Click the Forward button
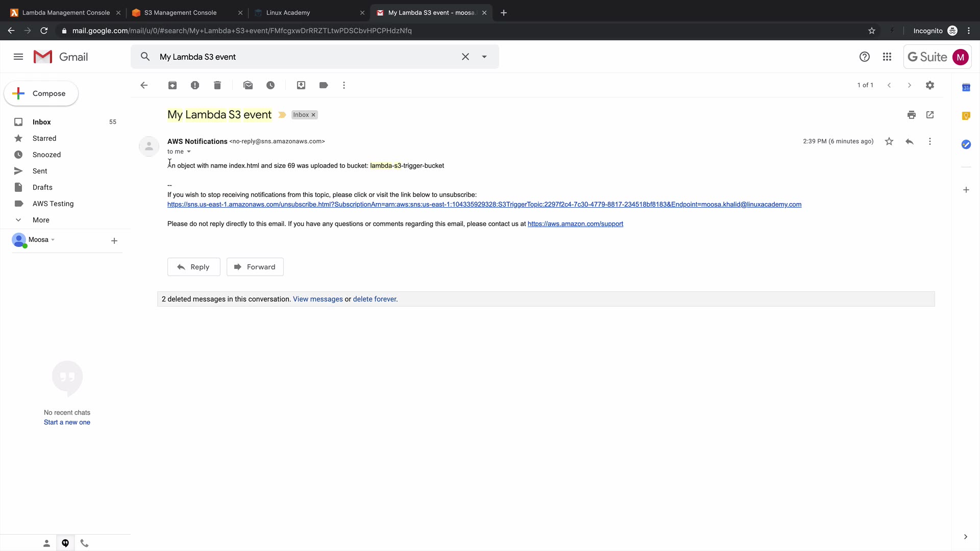Viewport: 980px width, 551px height. (x=255, y=267)
